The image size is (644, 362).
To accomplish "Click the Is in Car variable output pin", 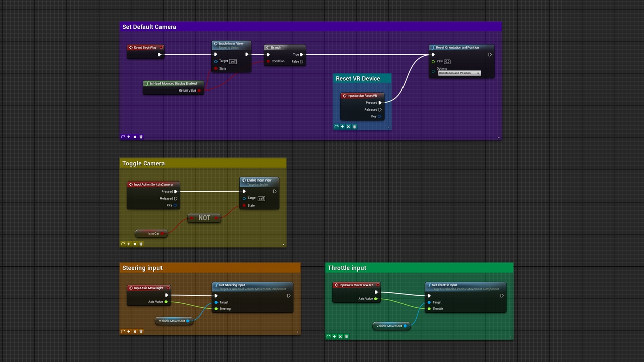I will tap(163, 234).
